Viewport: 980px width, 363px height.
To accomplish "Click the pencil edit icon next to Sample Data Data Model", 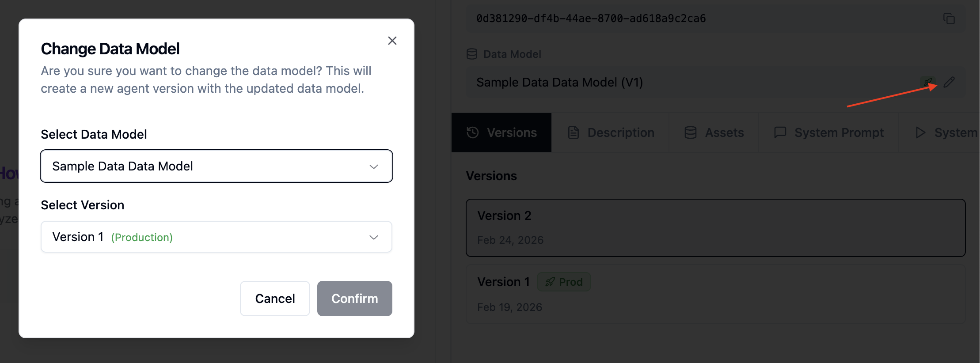I will [x=950, y=82].
